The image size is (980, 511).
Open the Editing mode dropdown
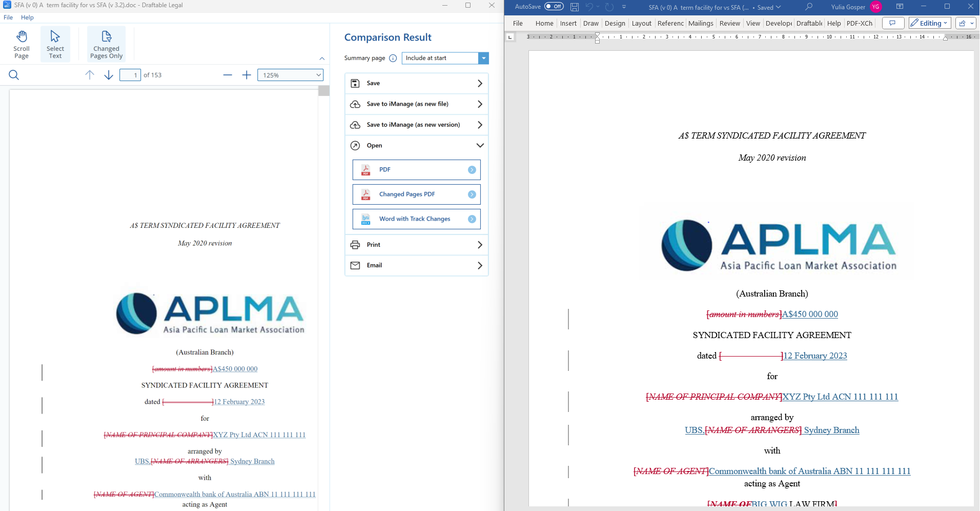pyautogui.click(x=930, y=23)
